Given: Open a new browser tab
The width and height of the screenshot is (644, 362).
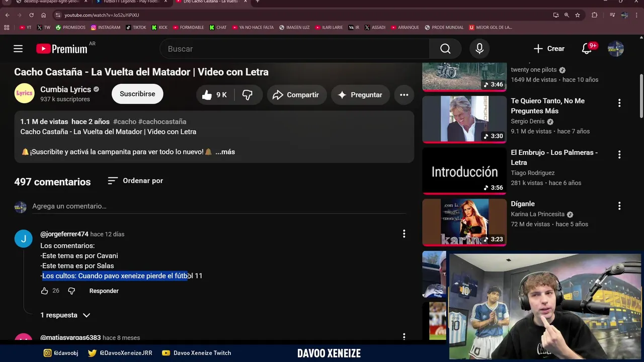Looking at the screenshot, I should click(x=257, y=2).
